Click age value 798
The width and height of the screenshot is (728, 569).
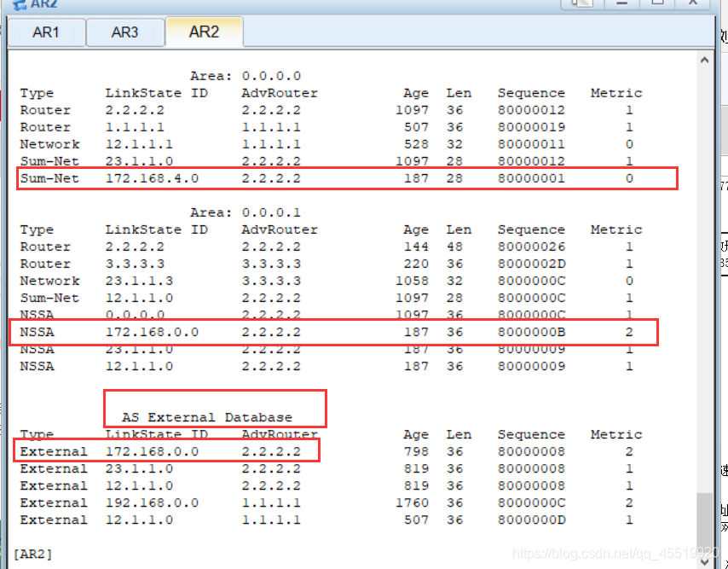(x=416, y=451)
